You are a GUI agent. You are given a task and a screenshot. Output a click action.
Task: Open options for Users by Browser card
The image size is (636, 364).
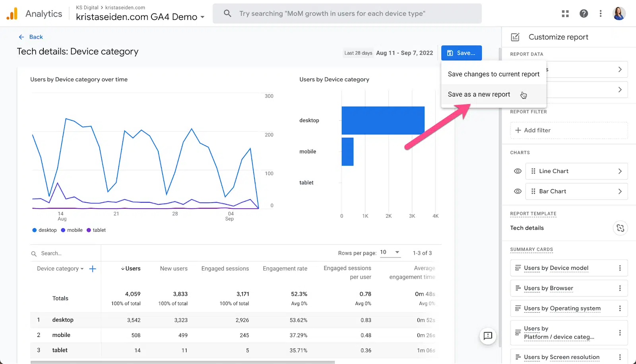click(620, 288)
